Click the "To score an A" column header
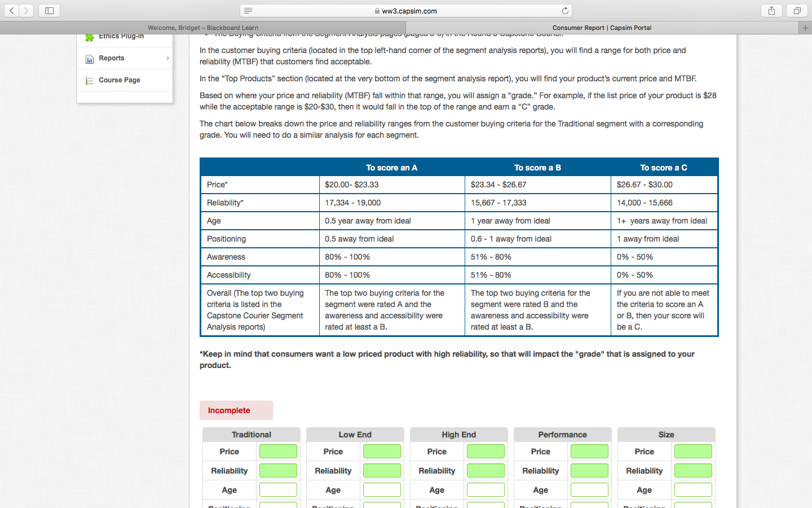This screenshot has height=508, width=812. click(392, 168)
